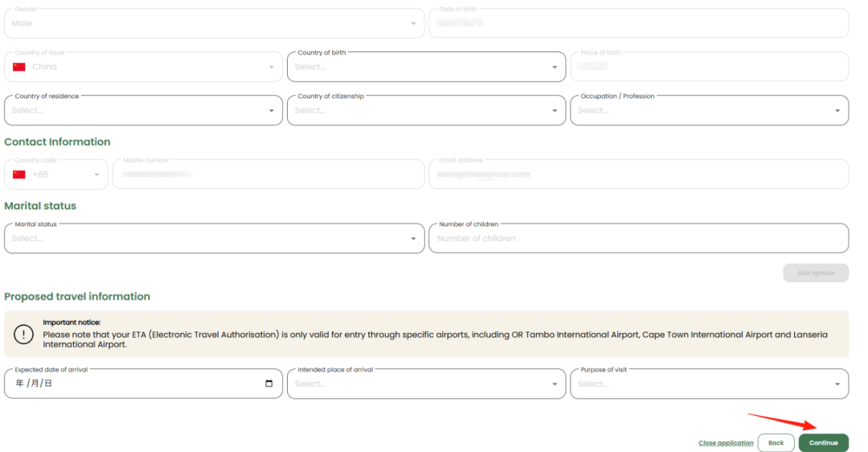Click the flag icon in Country code

point(19,175)
